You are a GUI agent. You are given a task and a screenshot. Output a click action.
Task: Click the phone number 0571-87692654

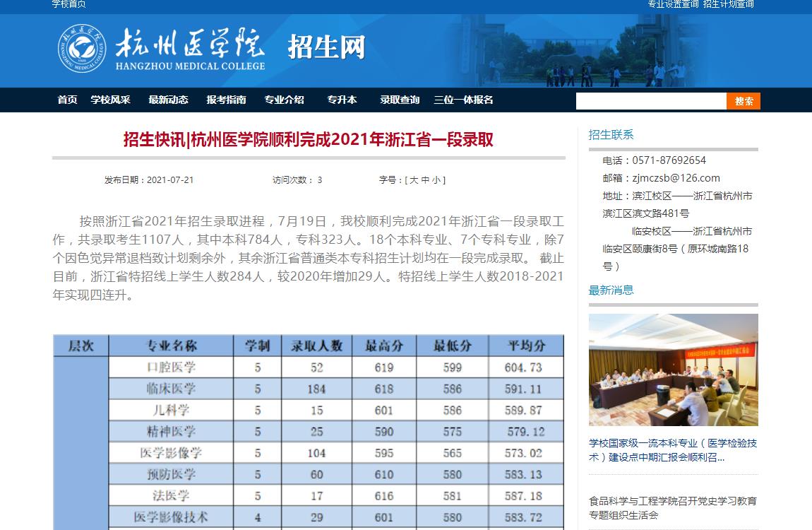coord(669,160)
